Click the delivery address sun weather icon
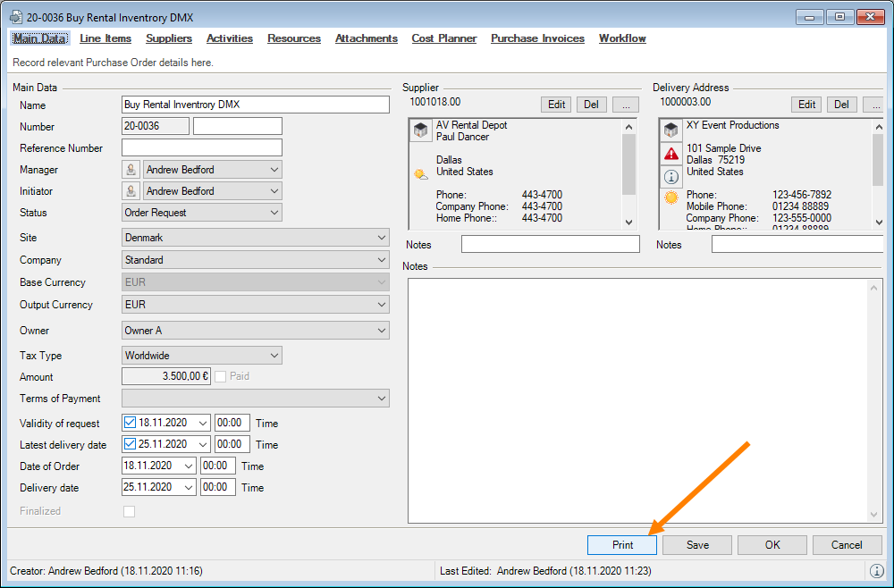The width and height of the screenshot is (894, 588). point(670,197)
